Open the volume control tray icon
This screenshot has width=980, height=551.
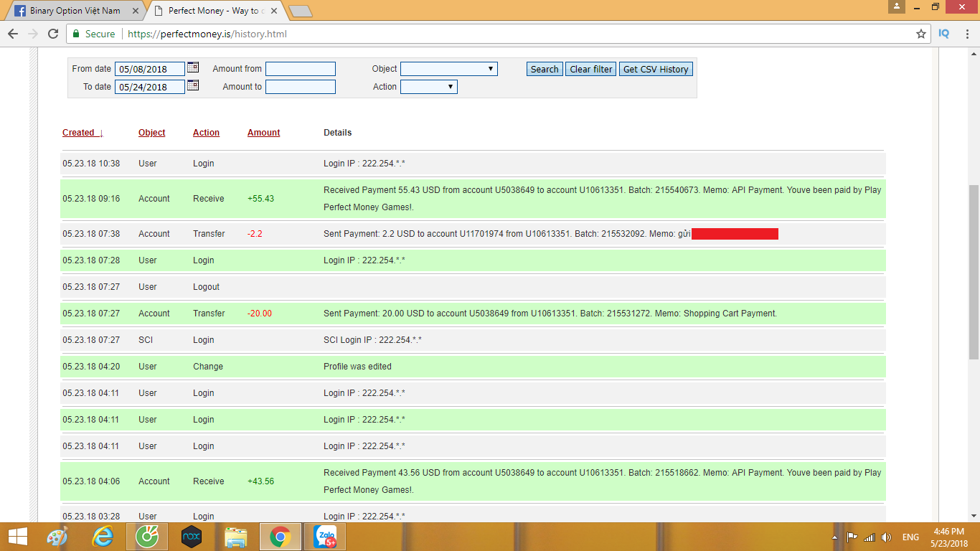tap(887, 537)
